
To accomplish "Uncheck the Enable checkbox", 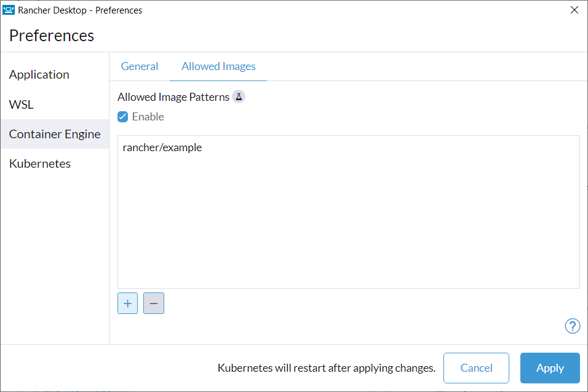I will (122, 117).
